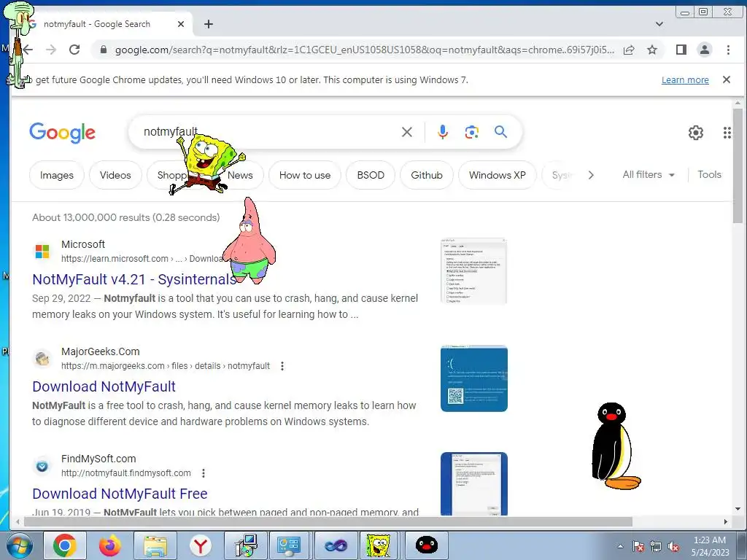
Task: Open Chrome's three-dot menu
Action: (728, 50)
